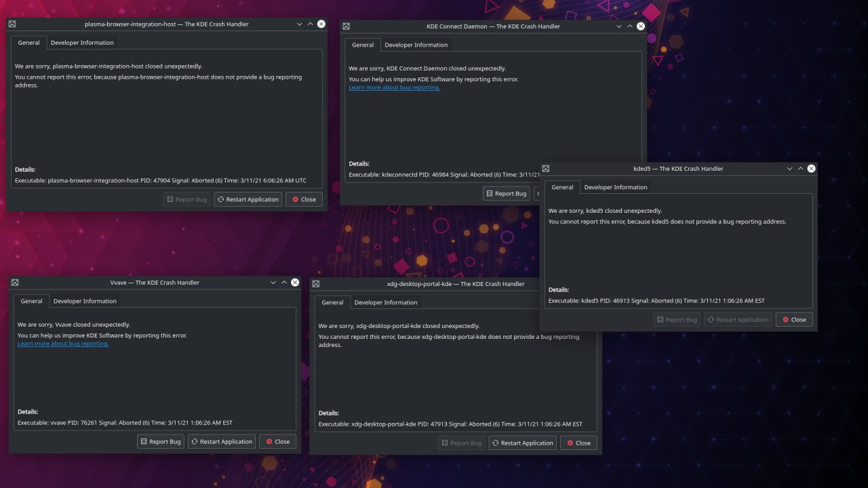This screenshot has width=868, height=488.
Task: Click 'Executable: kdeconnectd PID: 46984' details line
Action: pos(444,174)
